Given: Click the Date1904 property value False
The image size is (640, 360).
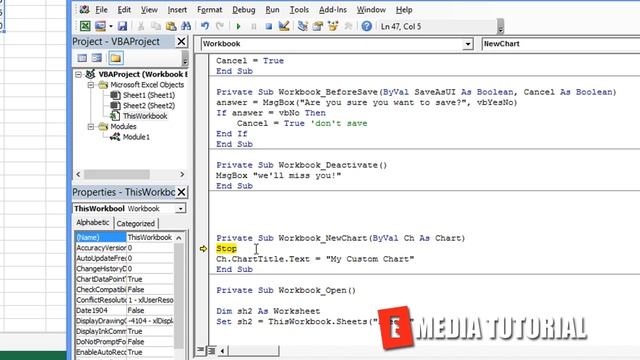Looking at the screenshot, I should (x=150, y=311).
